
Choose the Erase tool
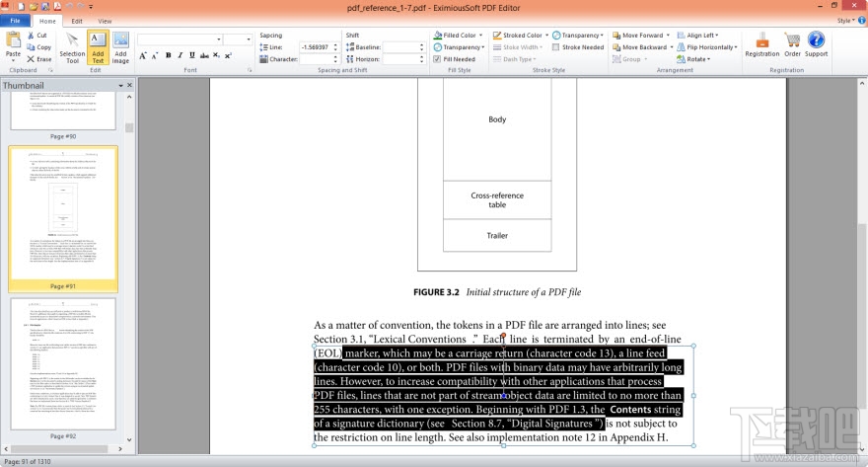click(38, 58)
